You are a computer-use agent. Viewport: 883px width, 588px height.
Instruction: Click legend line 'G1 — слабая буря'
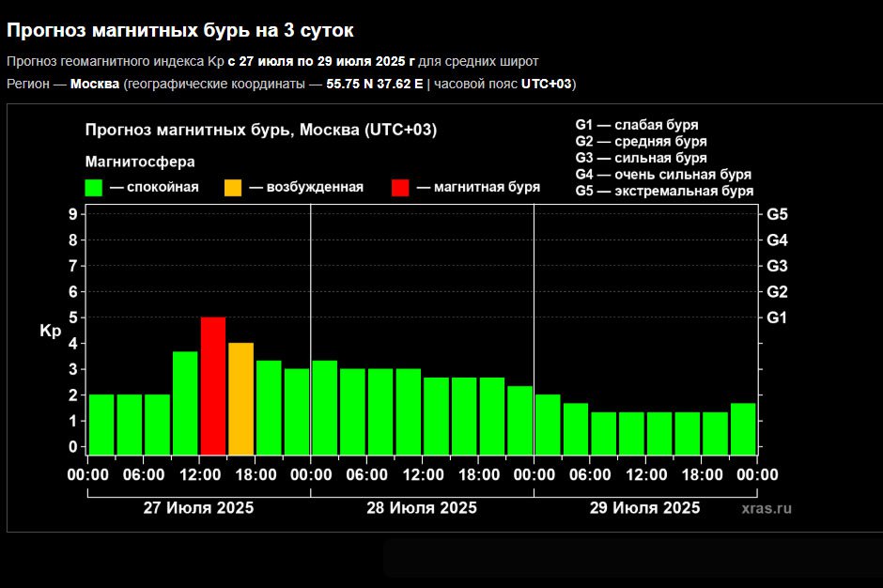(637, 125)
